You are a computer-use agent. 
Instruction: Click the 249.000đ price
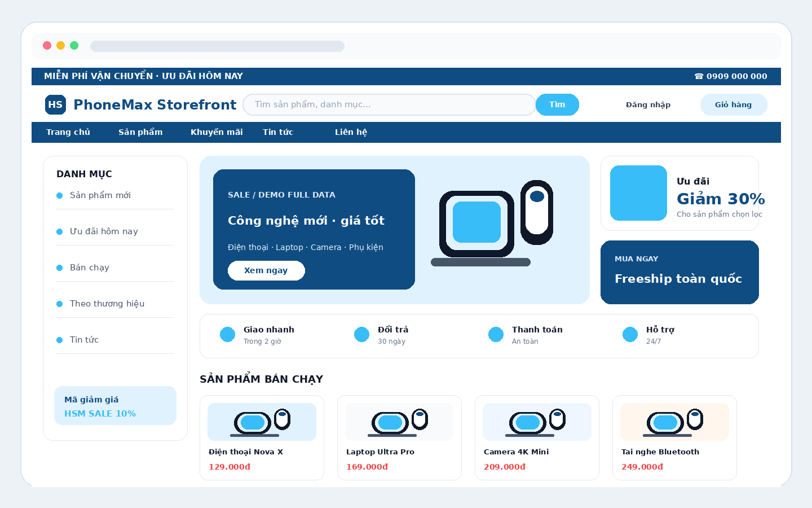(x=642, y=467)
